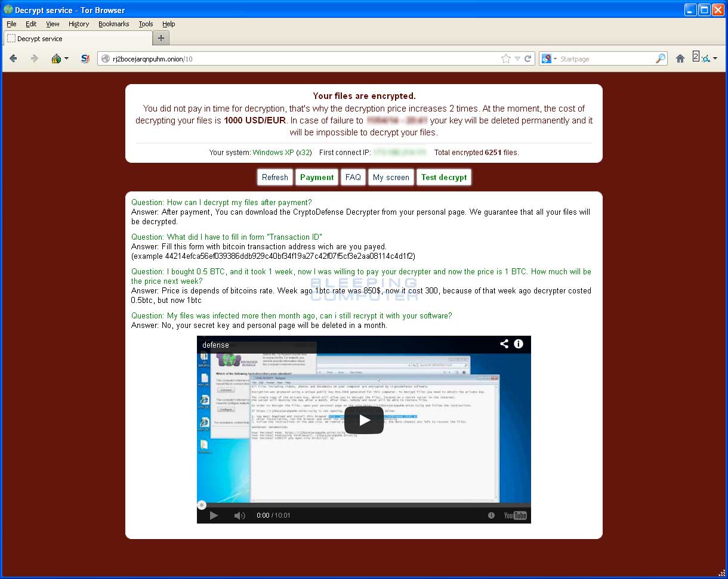
Task: Click question 'How can I decrypt my files after payment?'
Action: [221, 202]
